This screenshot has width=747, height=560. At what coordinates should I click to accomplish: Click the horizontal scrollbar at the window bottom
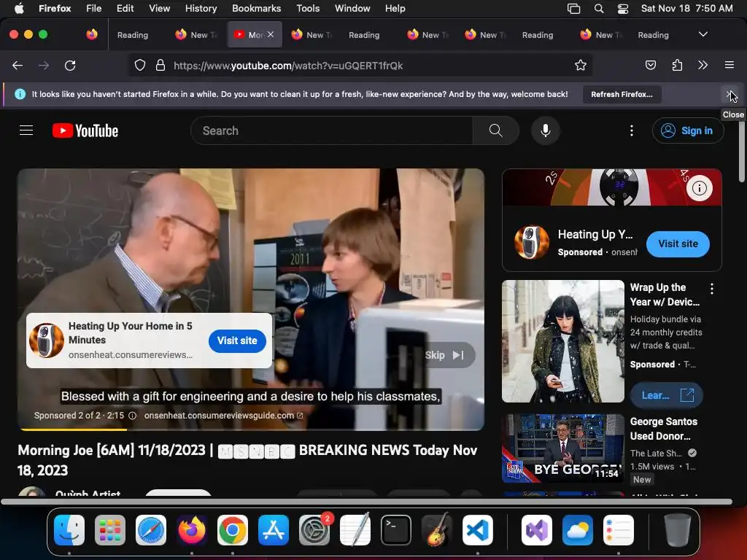[366, 502]
